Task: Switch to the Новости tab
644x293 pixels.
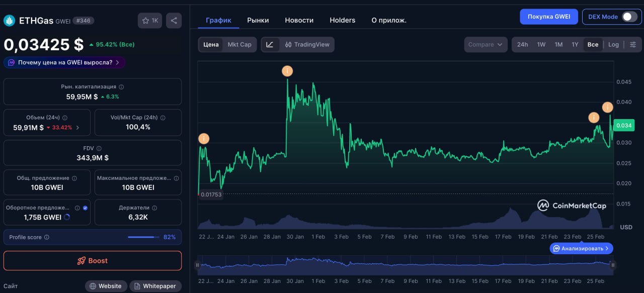Action: [299, 20]
